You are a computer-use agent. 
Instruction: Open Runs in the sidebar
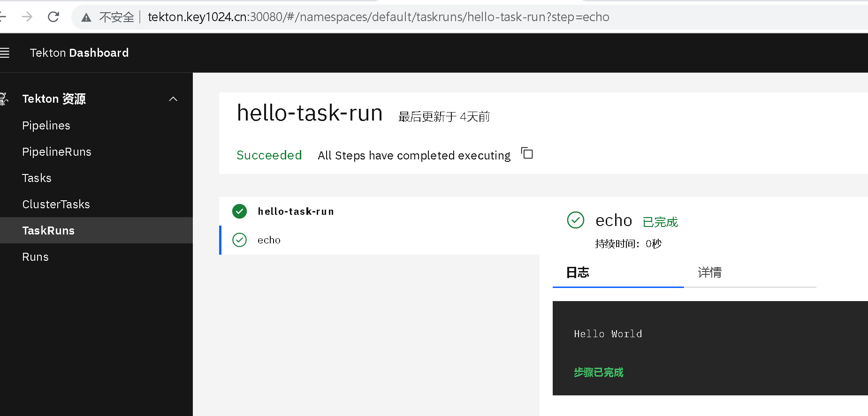pyautogui.click(x=35, y=257)
